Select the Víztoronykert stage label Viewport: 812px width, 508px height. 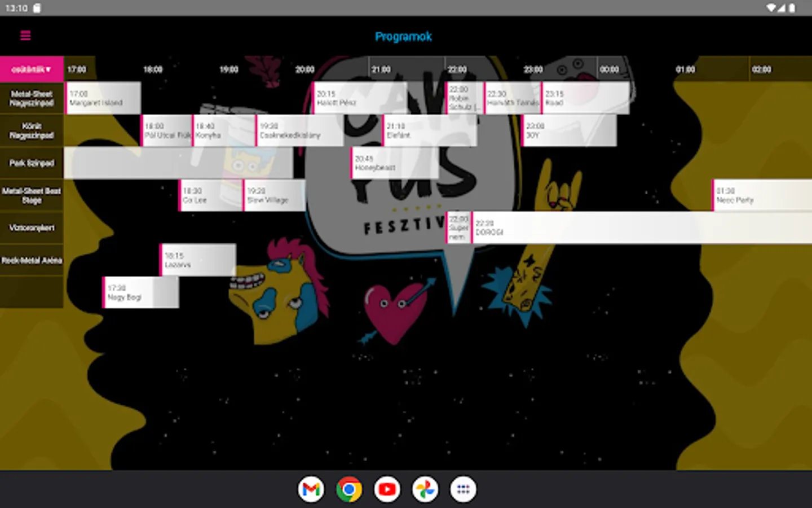(x=32, y=227)
